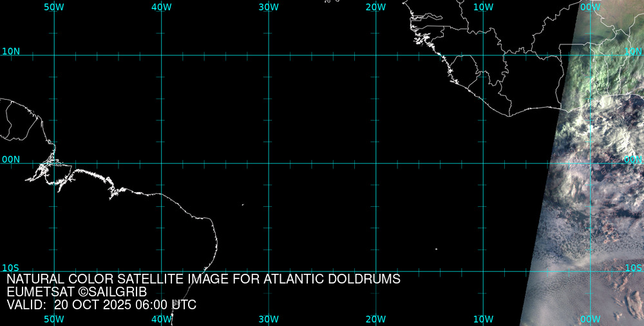Select the VALID 20 OCT 2025 timestamp
Viewport: 644px width, 326px height.
click(x=101, y=305)
